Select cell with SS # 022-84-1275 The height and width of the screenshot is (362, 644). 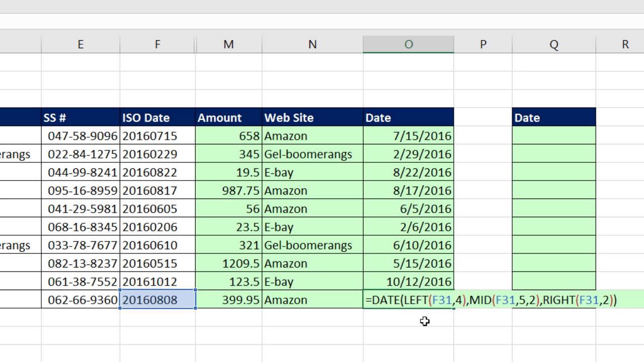80,154
